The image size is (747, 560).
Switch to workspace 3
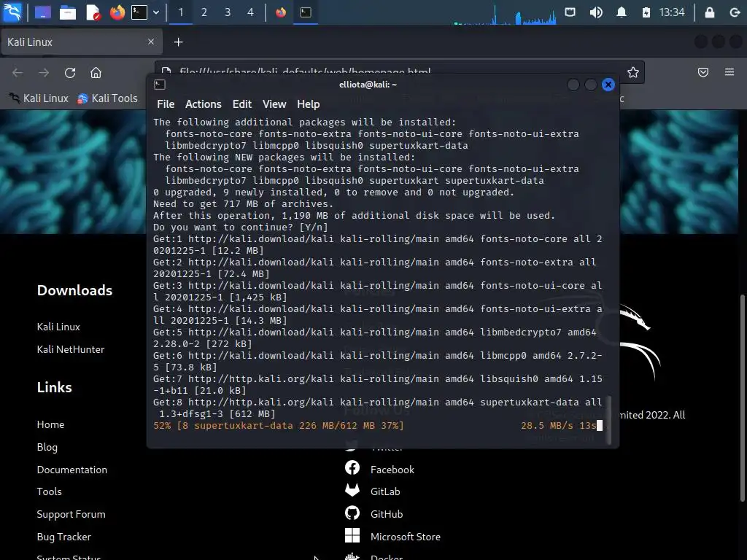[228, 12]
